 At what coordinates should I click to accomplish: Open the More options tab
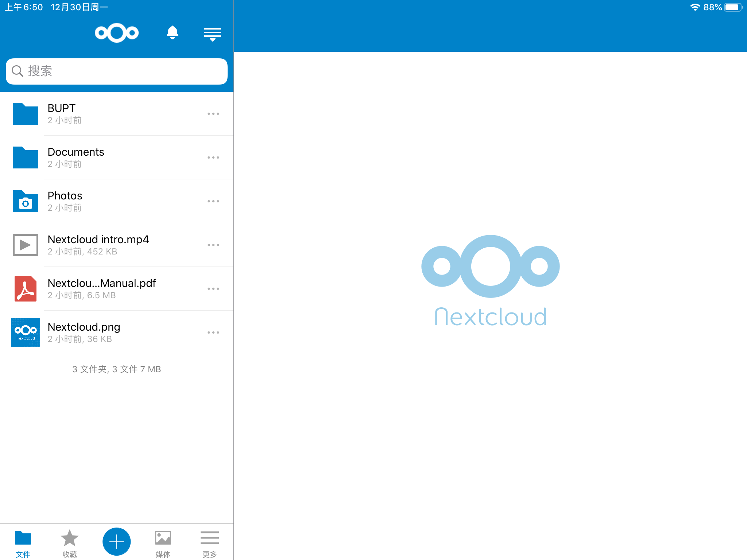pos(209,541)
